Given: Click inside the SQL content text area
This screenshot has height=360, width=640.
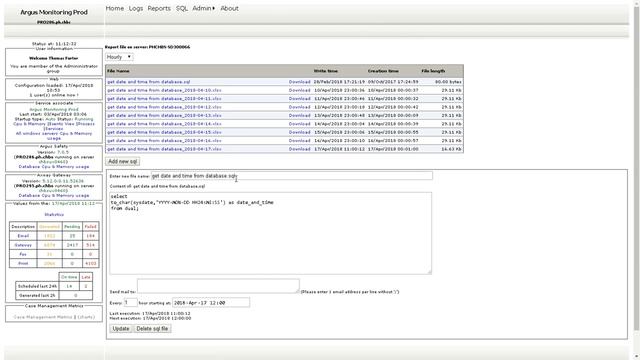Looking at the screenshot, I should pyautogui.click(x=270, y=233).
